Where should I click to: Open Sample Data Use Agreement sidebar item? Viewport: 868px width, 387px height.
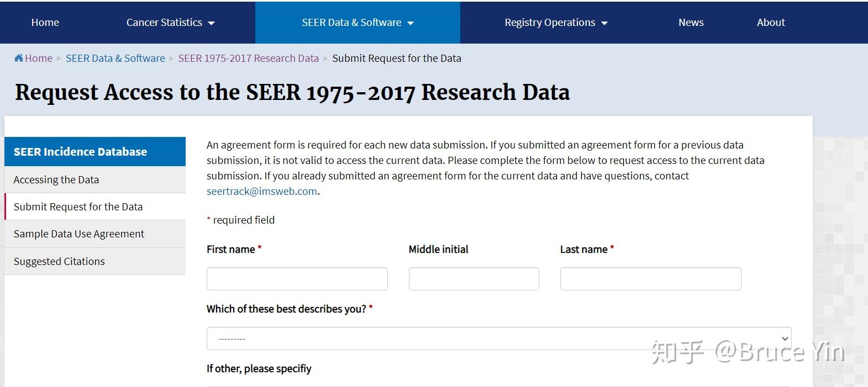point(78,234)
